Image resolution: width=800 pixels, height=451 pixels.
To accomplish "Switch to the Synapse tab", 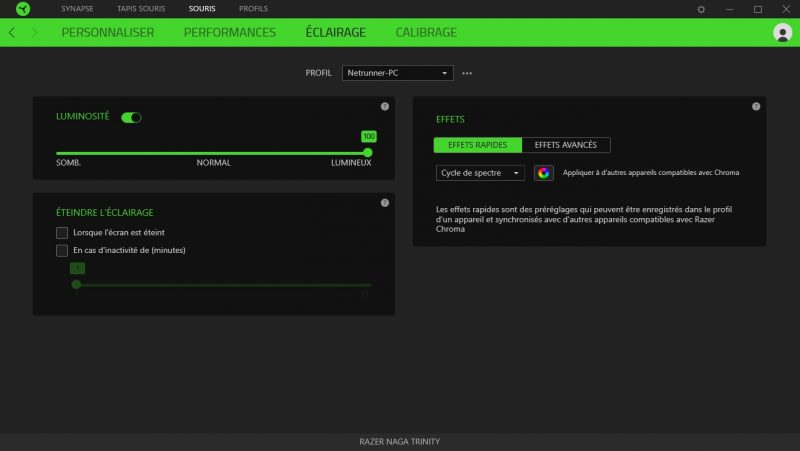I will pyautogui.click(x=77, y=9).
